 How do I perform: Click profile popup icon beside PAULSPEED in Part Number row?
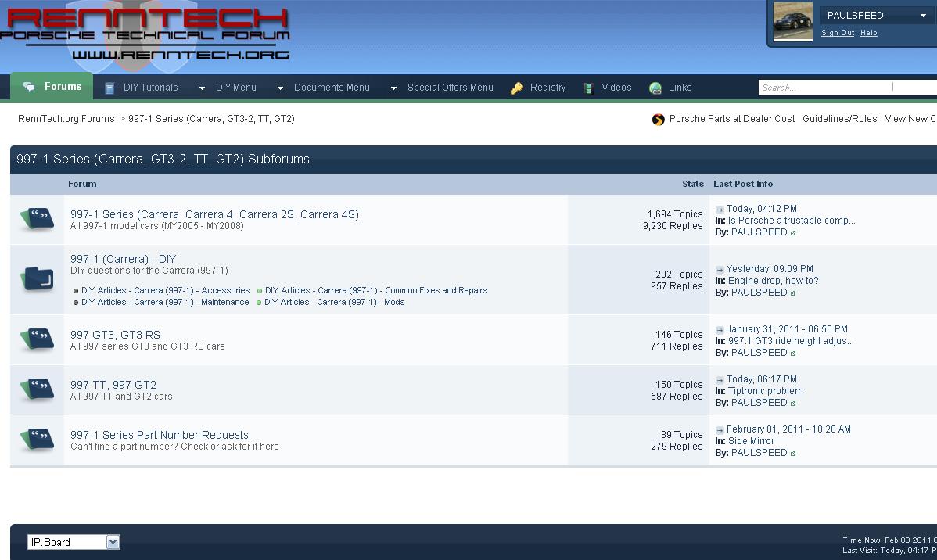point(793,454)
